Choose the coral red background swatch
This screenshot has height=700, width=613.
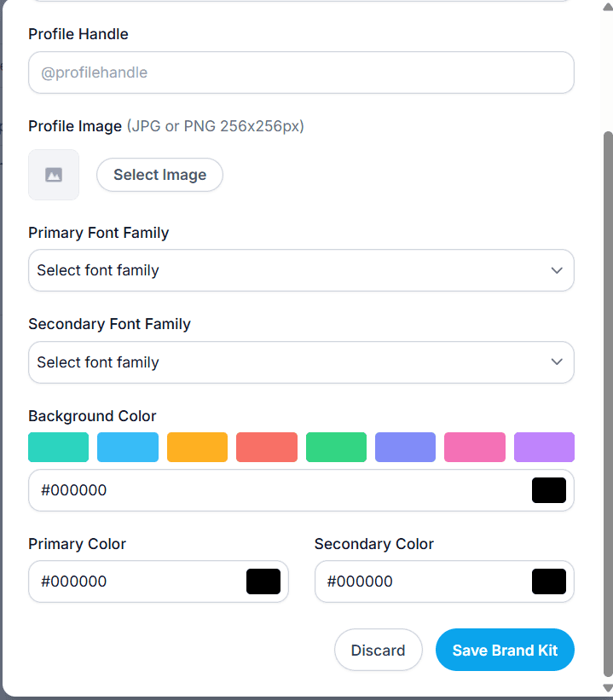[x=267, y=447]
